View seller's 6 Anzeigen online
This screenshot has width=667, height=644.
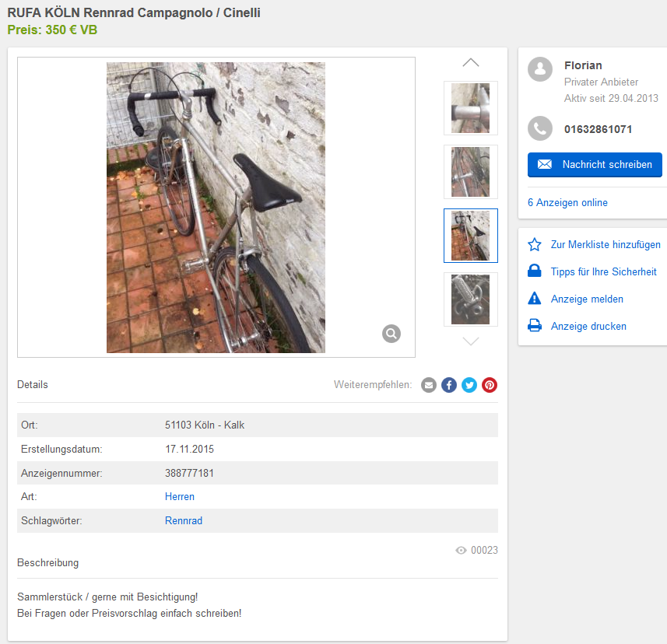(x=567, y=203)
